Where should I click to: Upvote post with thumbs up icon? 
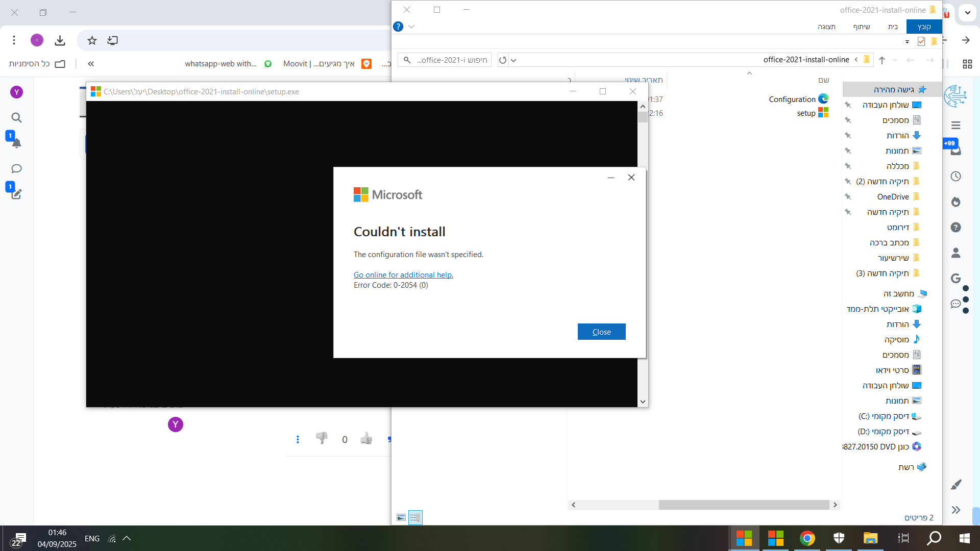tap(366, 439)
